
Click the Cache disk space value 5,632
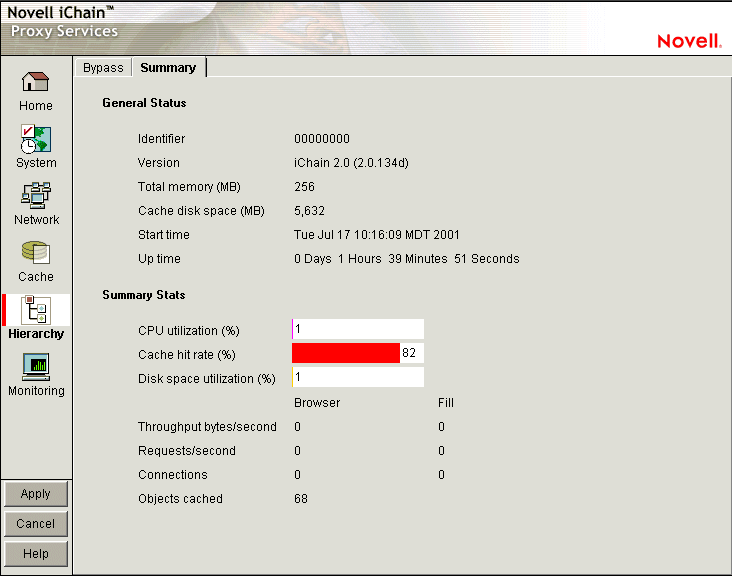pos(309,211)
